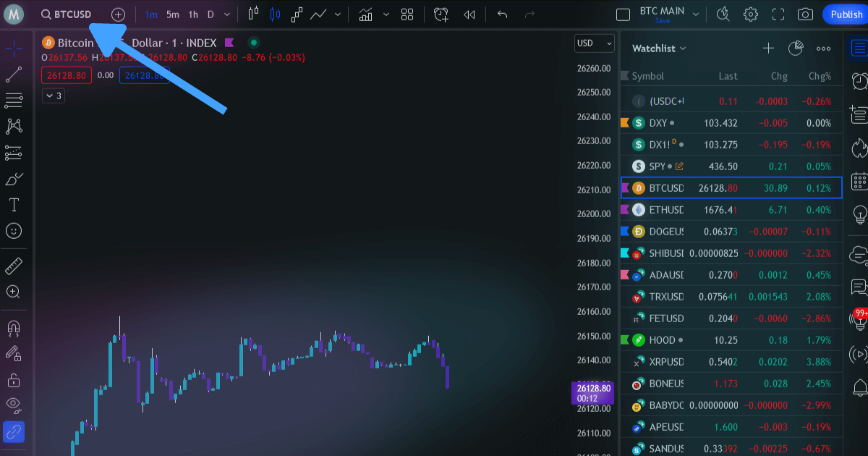This screenshot has height=456, width=868.
Task: Open chart settings gear icon
Action: click(751, 14)
